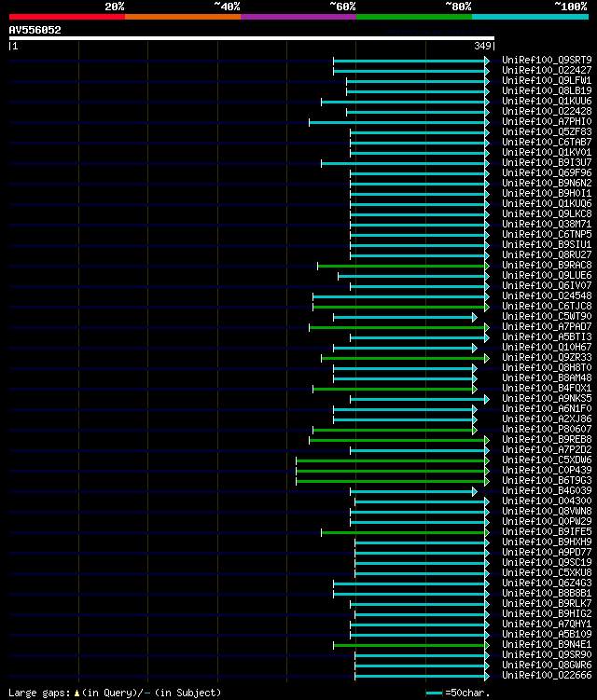Click the UniRef100_Q9SC19 label
The image size is (597, 700).
coord(547,563)
